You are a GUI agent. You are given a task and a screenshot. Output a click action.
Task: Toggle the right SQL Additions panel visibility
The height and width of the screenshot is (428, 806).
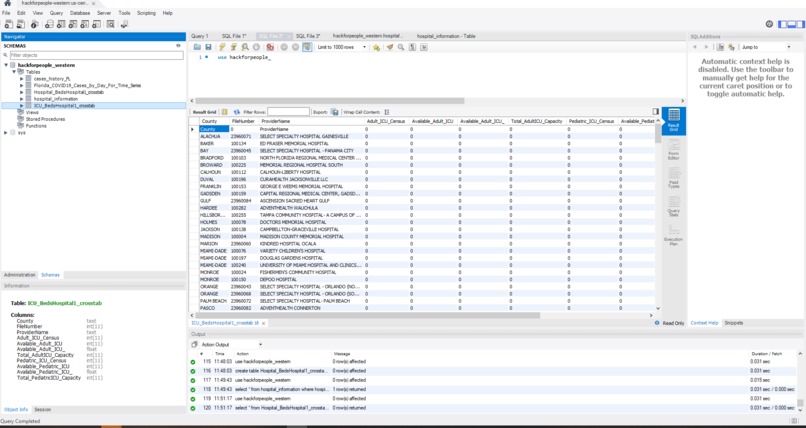pos(800,24)
